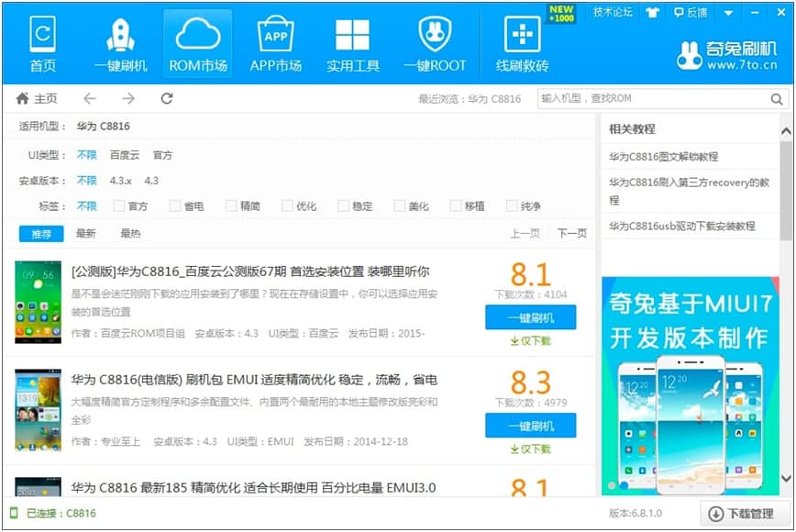The image size is (796, 532).
Task: Open 反馈 feedback
Action: tap(691, 13)
